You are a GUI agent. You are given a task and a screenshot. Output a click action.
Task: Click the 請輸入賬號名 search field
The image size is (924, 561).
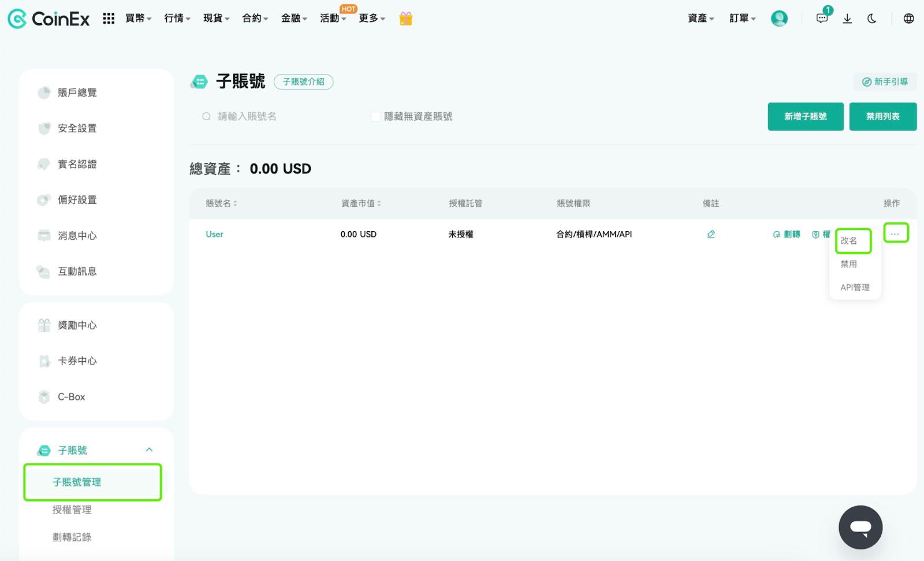[277, 117]
